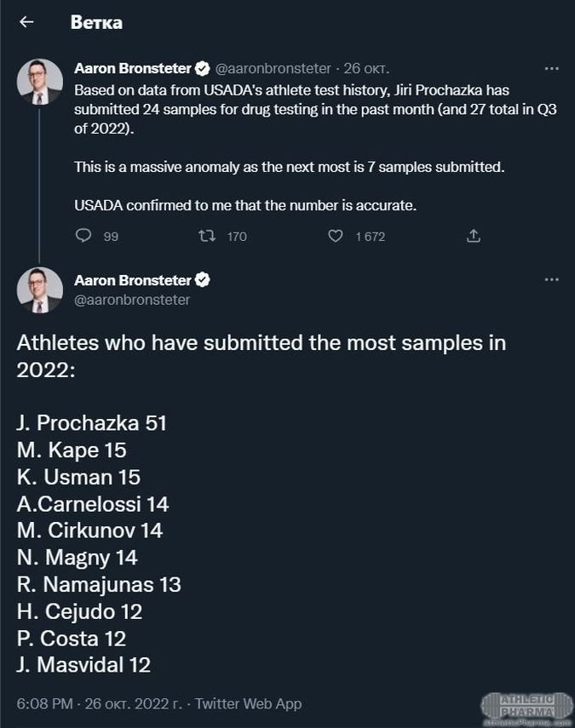Click @aaronbronsteter handle in the second tweet
The image size is (575, 728).
coord(132,300)
